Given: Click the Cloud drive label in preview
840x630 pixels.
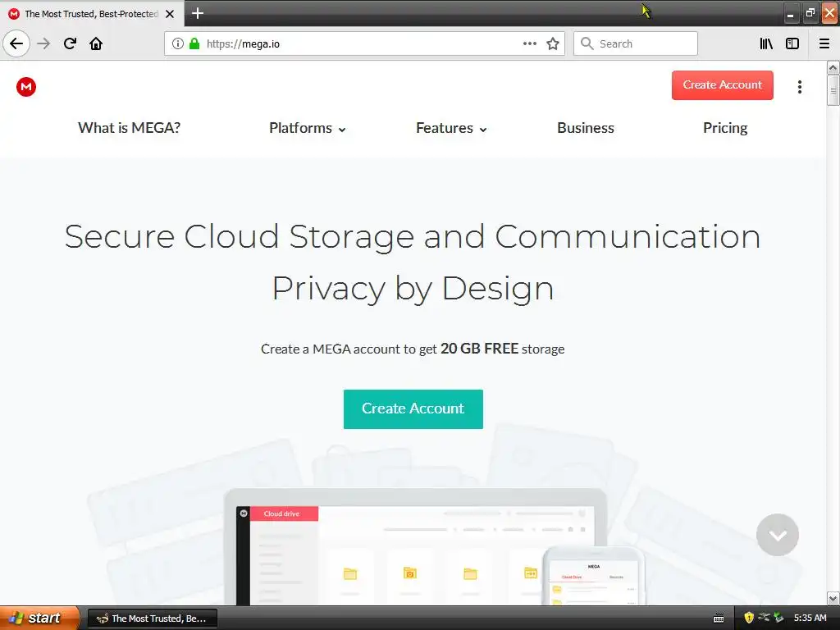Looking at the screenshot, I should (282, 514).
